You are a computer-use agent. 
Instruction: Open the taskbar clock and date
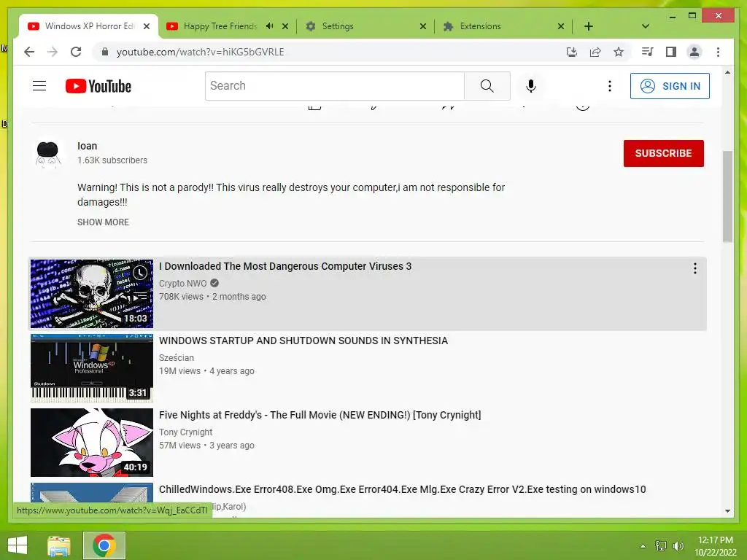click(715, 545)
